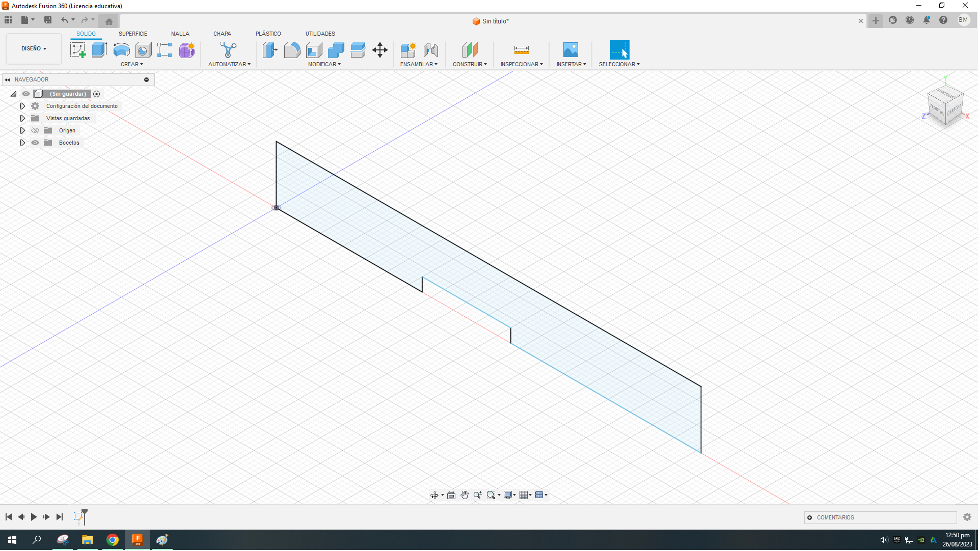
Task: Select the Pan tool in navigation bar
Action: 464,494
